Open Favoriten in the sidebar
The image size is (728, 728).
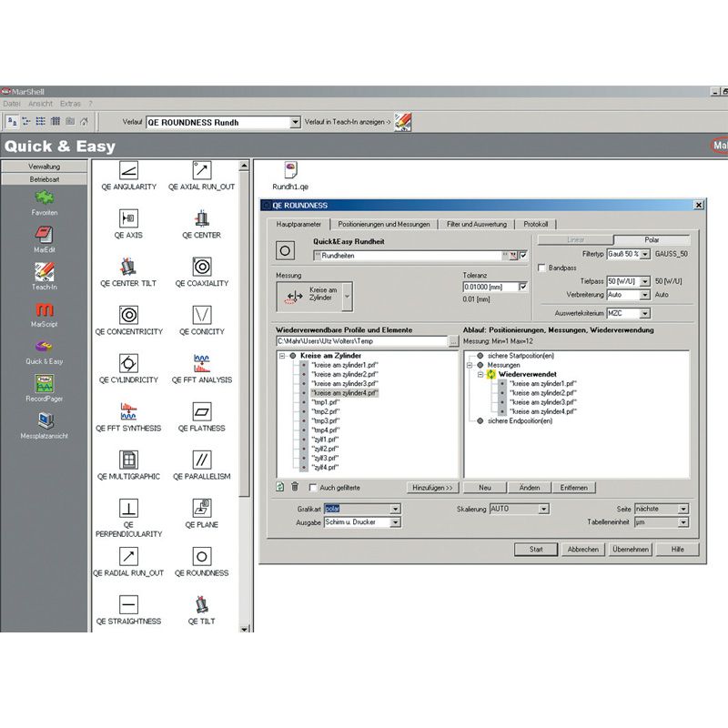pyautogui.click(x=45, y=198)
